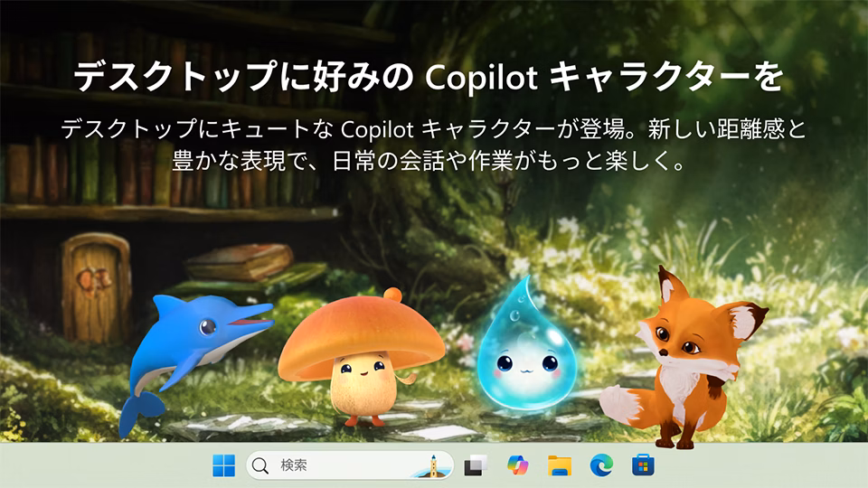
Task: Click the text line 豊かな表現で、日常の会話や作業がもっと楽しく。
Action: 429,161
